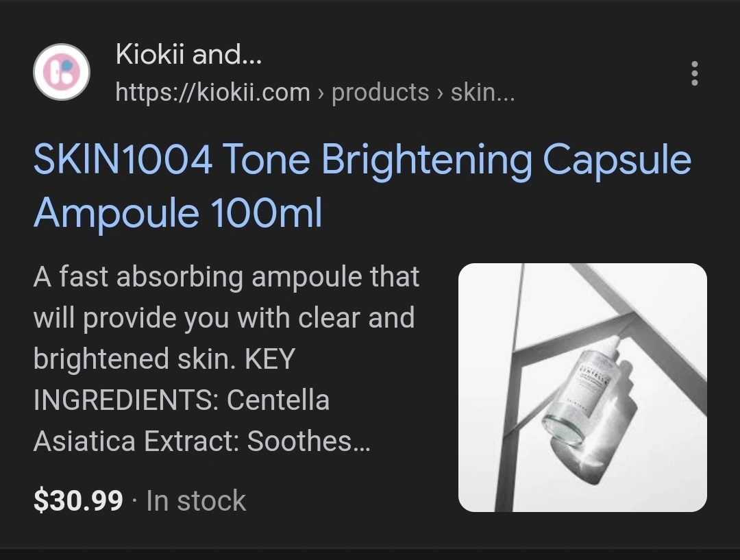Open the https://kiokii.com URL text
Screen dimensions: 740x560
point(213,92)
